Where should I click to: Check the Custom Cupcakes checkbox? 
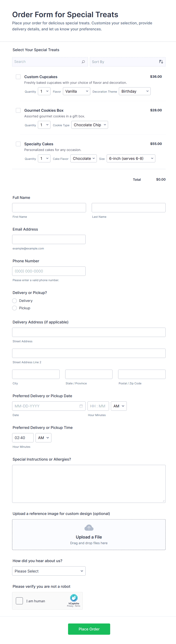(x=18, y=77)
